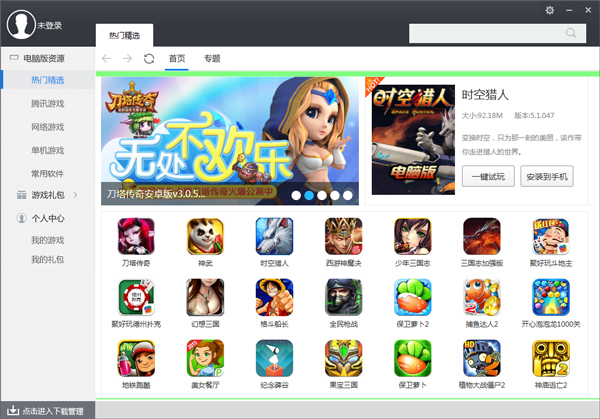Open the 三国志加强版 game icon
This screenshot has width=600, height=419.
(482, 236)
